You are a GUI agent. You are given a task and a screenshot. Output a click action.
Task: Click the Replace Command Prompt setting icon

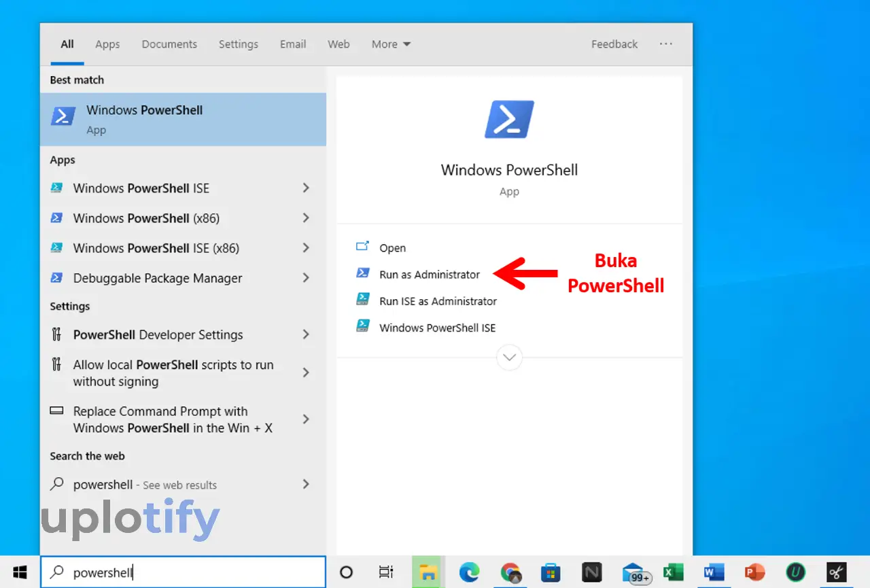pos(57,411)
